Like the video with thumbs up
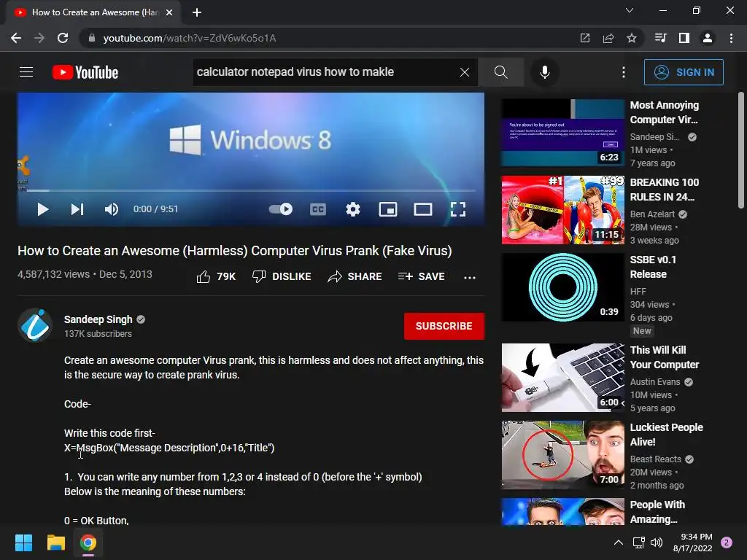Viewport: 747px width, 560px height. click(x=216, y=276)
